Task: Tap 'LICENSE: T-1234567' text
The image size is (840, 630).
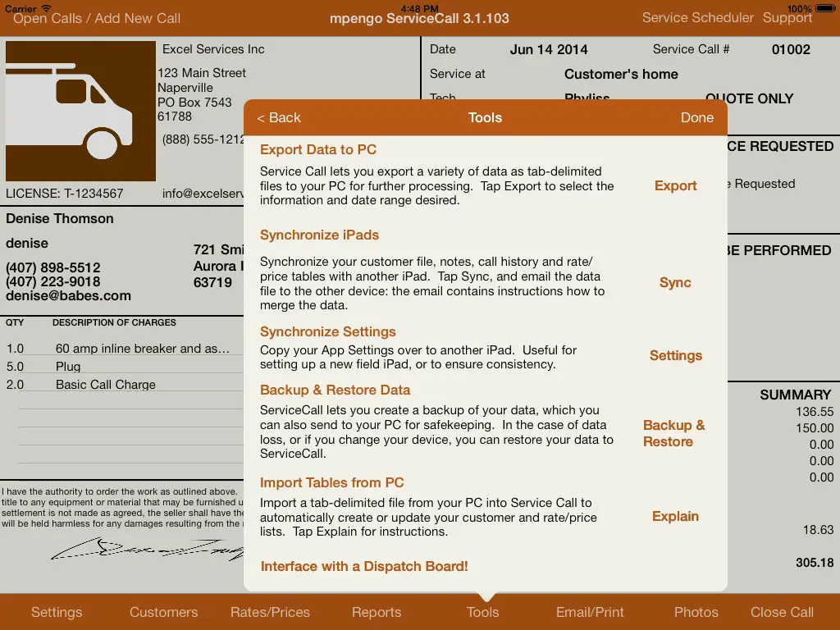Action: [64, 194]
